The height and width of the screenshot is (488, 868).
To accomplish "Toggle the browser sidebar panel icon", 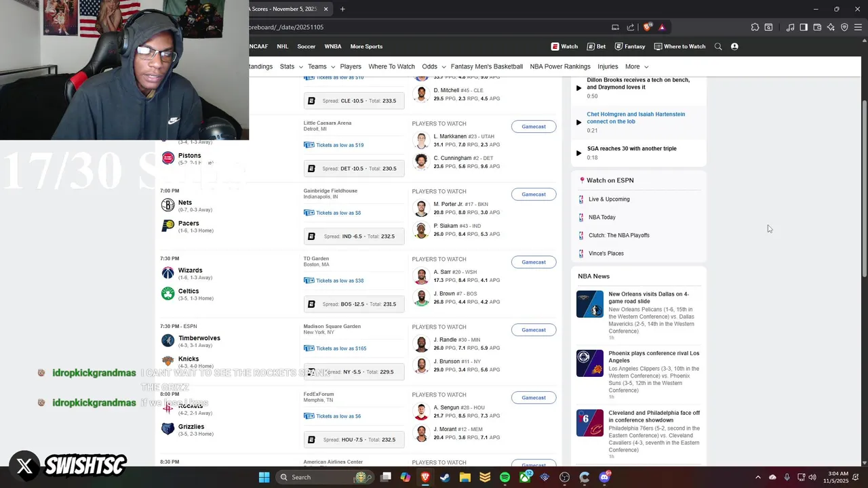I will [804, 27].
